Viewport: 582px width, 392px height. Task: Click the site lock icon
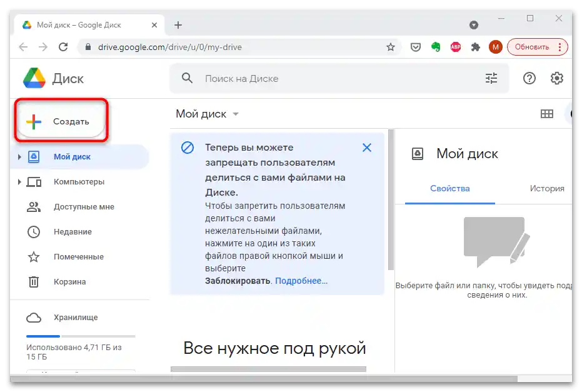point(88,47)
